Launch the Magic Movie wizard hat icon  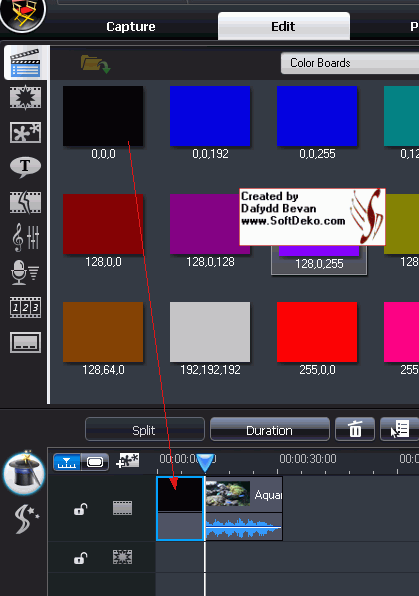tap(24, 473)
